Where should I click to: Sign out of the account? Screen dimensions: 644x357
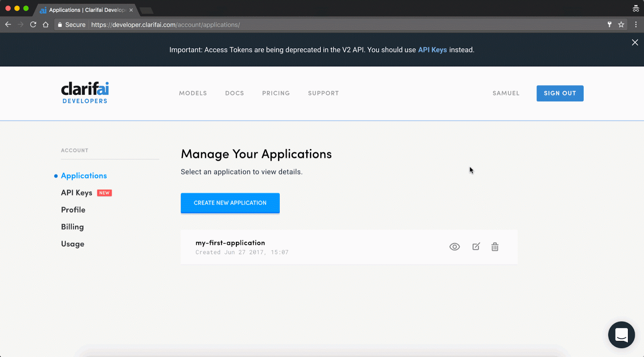[x=559, y=93]
